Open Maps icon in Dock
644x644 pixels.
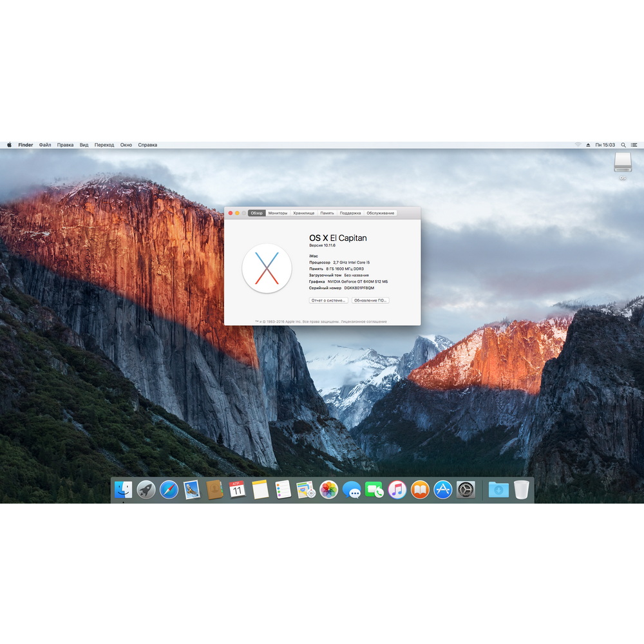click(305, 489)
